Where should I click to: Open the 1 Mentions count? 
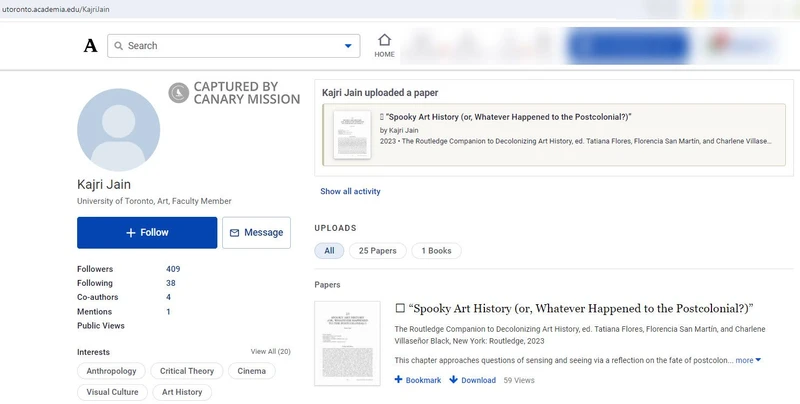click(168, 311)
